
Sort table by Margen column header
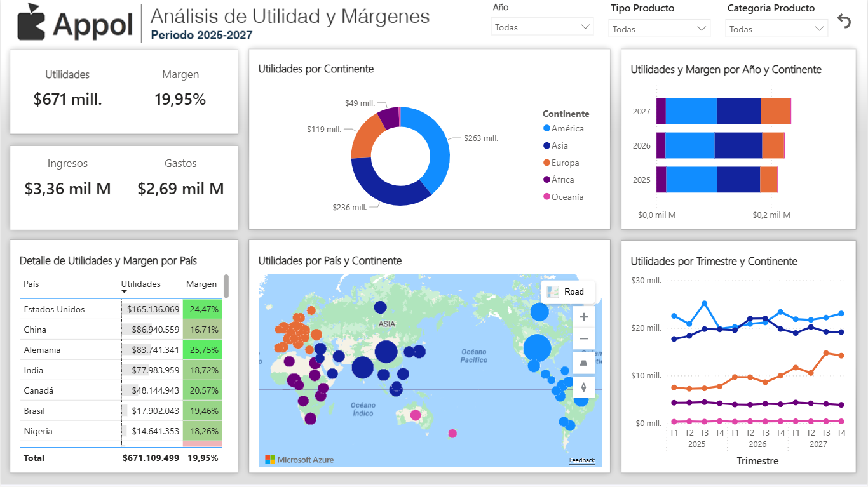(201, 284)
